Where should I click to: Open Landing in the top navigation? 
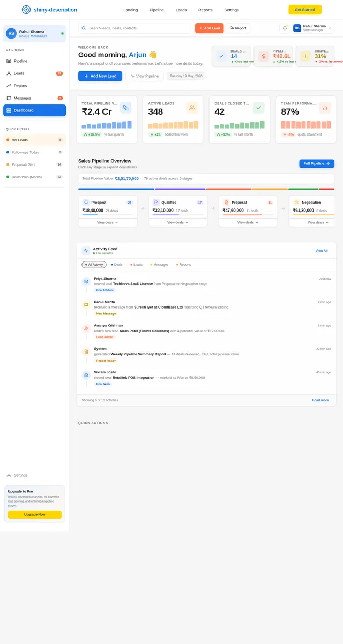(130, 10)
